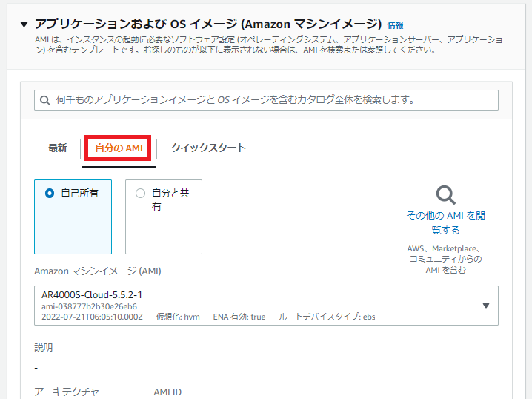Click the magnifier icon in catalog search box
Viewport: 532px width, 399px height.
click(x=46, y=100)
